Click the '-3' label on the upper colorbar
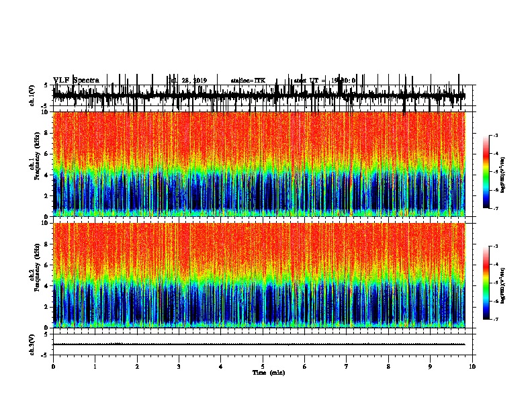 (x=496, y=135)
